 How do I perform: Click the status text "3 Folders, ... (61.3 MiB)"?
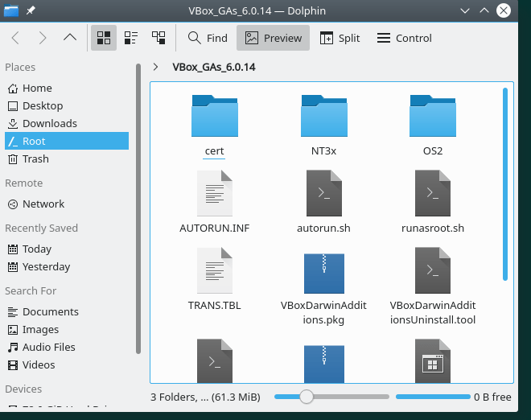(x=205, y=397)
